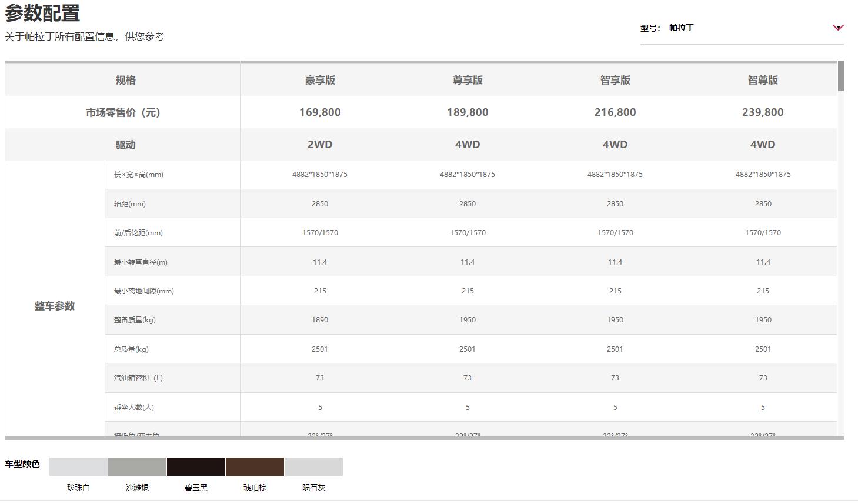
Task: Click the 189,800 price cell
Action: [468, 112]
